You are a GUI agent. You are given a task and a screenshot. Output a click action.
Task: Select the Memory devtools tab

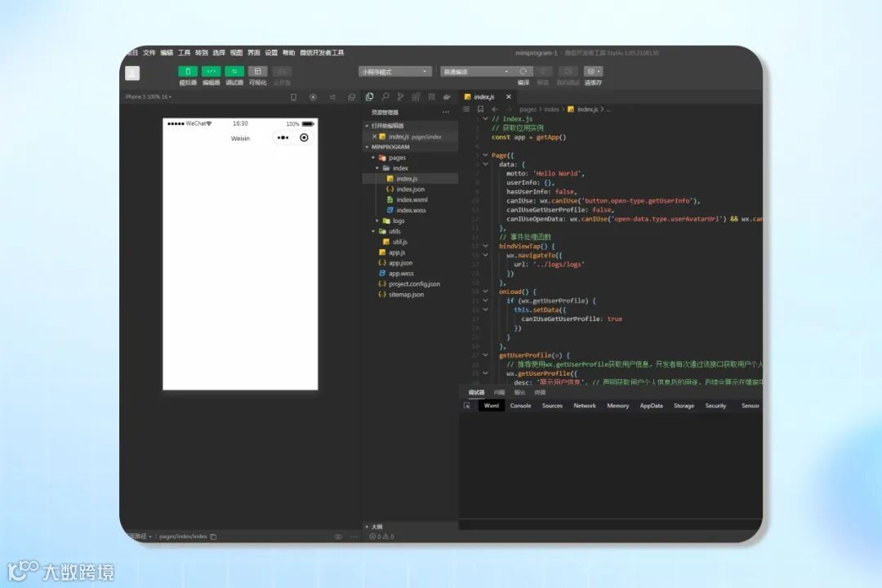coord(617,405)
